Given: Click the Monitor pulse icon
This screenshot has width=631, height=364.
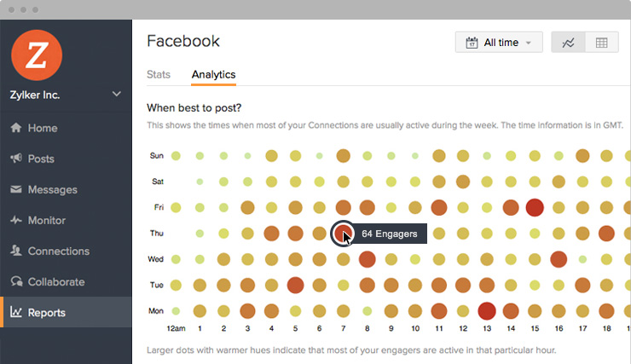Looking at the screenshot, I should coord(16,220).
